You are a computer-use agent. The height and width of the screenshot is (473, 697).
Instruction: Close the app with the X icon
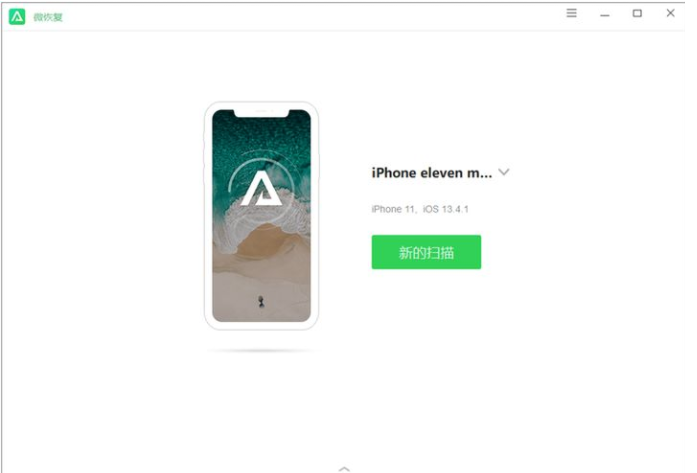tap(670, 13)
